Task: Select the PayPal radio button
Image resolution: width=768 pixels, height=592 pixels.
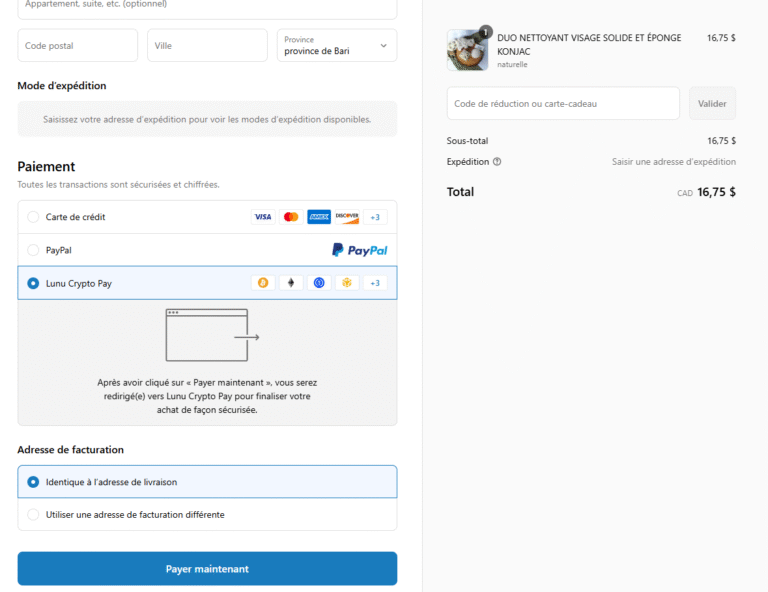Action: [x=33, y=250]
